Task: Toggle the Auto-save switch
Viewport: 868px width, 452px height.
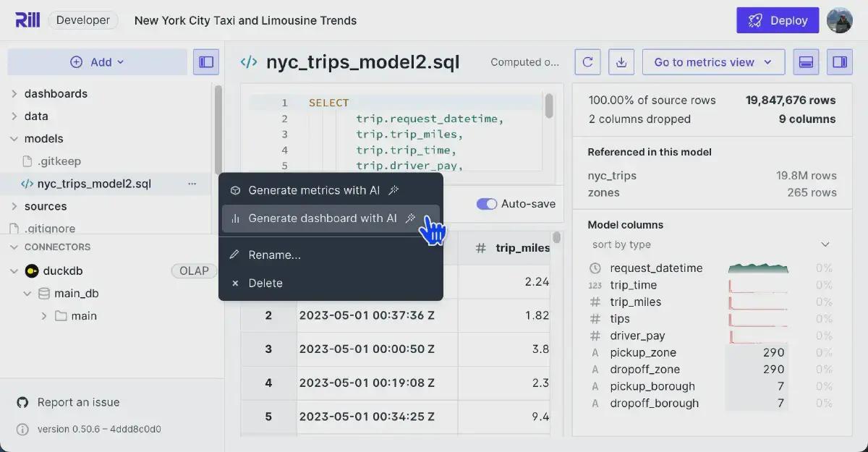Action: [486, 204]
